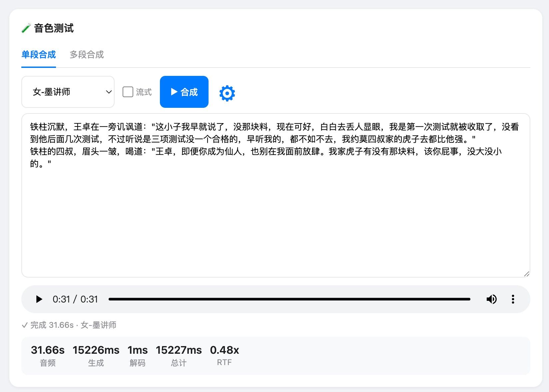Click the 31.66s 音频 duration value
This screenshot has height=392, width=549.
coord(48,350)
